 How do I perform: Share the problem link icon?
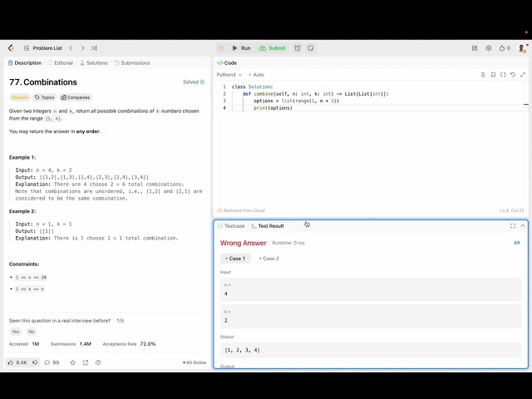pos(86,362)
